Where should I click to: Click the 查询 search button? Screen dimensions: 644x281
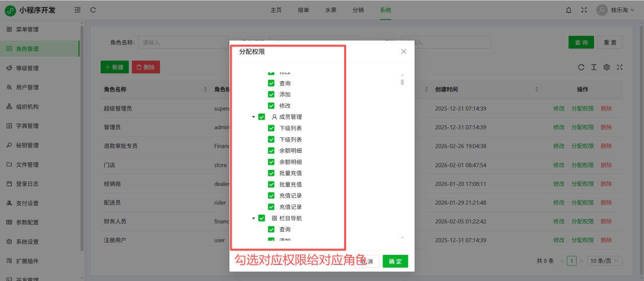[581, 43]
